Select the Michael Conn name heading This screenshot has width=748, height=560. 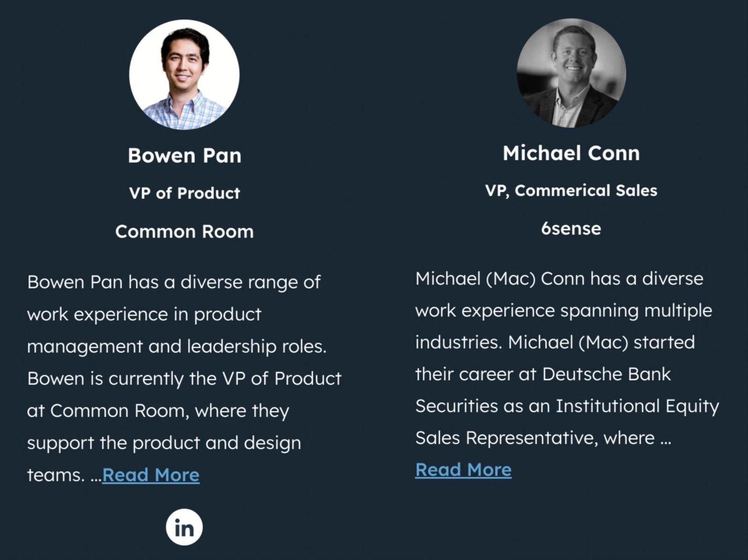click(571, 153)
